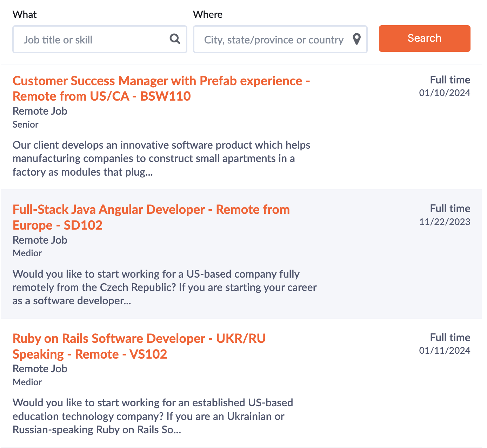Click the orange Search button
This screenshot has width=487, height=448.
(x=425, y=39)
